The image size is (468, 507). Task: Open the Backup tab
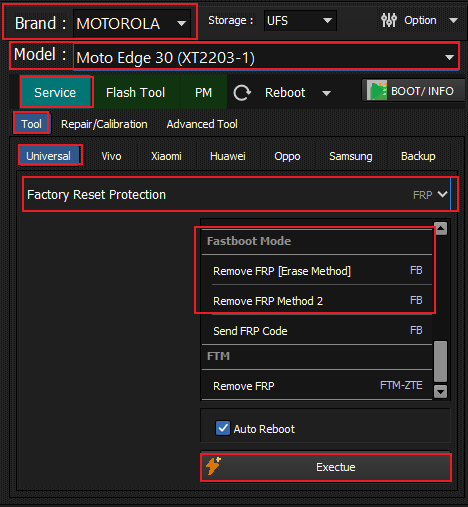point(418,156)
